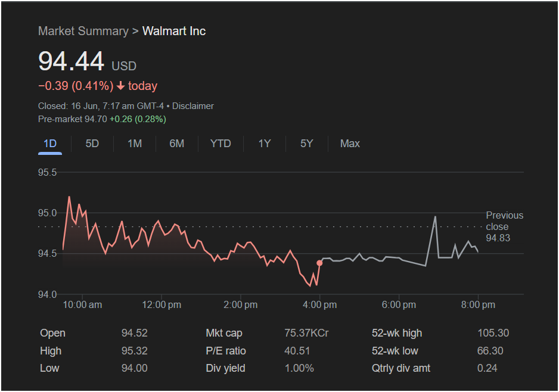
Task: Switch to the 1Y chart view
Action: point(264,144)
